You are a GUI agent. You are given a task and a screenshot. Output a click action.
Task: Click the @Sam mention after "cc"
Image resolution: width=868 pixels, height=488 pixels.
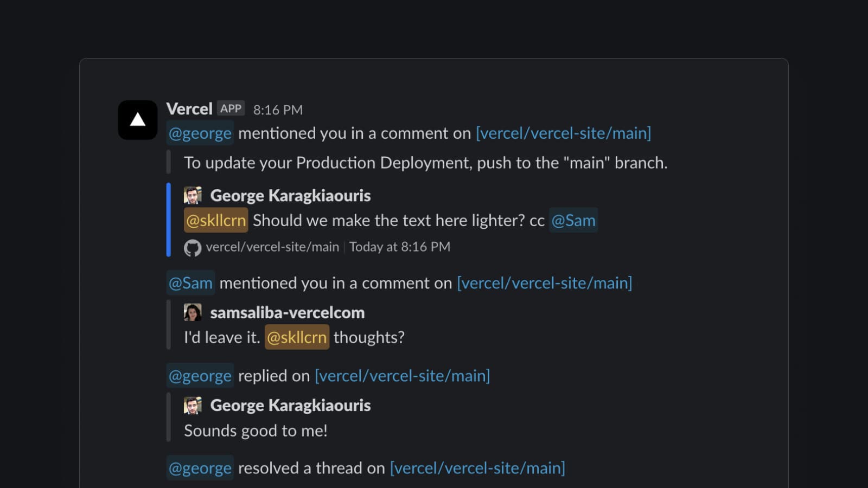click(573, 221)
